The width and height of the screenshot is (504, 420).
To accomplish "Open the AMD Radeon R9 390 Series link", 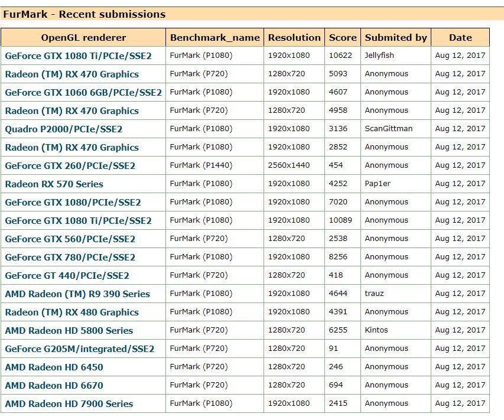I will pyautogui.click(x=77, y=294).
